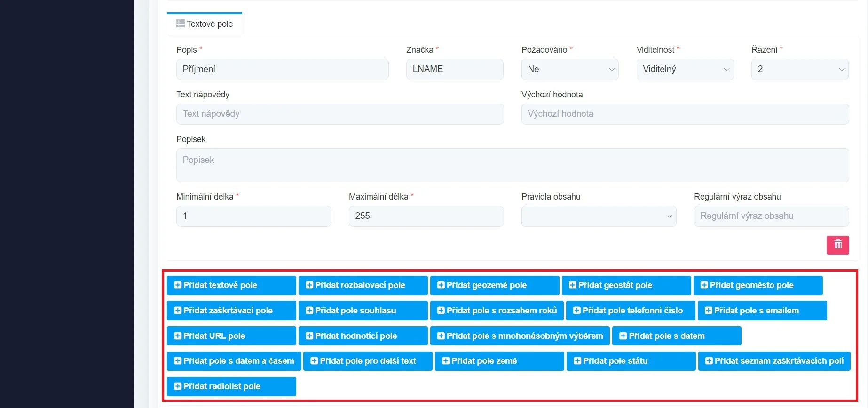Select the Textové pole tab
The height and width of the screenshot is (408, 868).
(205, 24)
